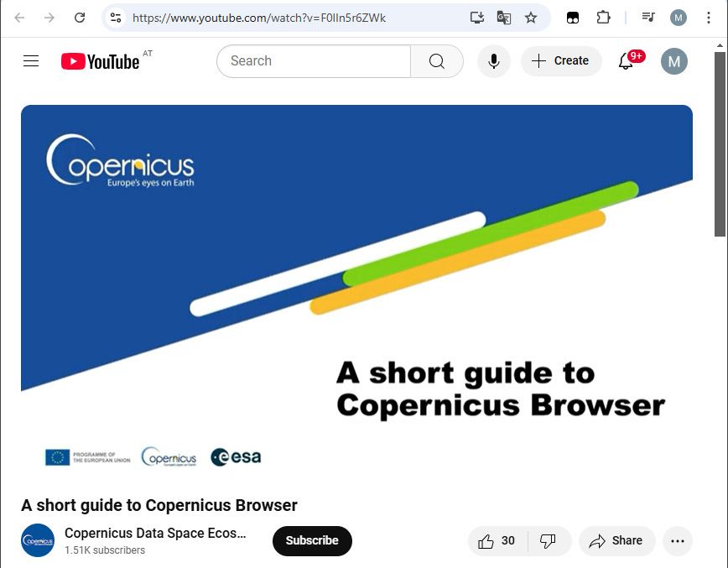Open YouTube notifications bell

627,61
